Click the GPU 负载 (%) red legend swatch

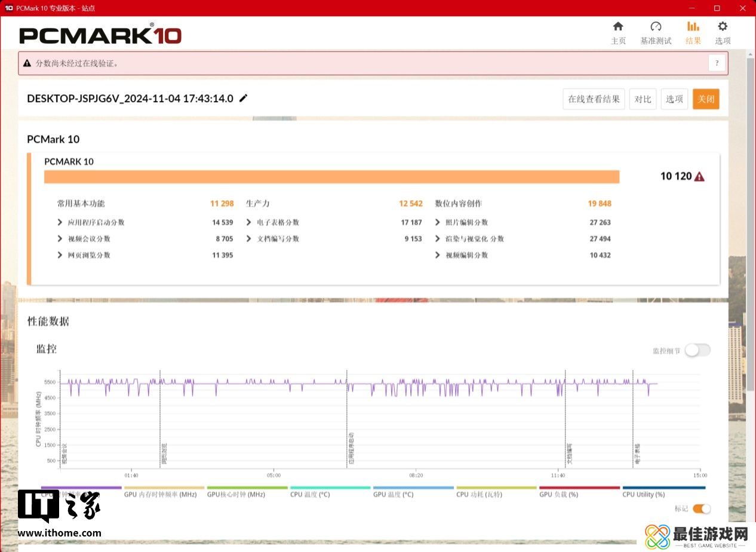point(579,488)
